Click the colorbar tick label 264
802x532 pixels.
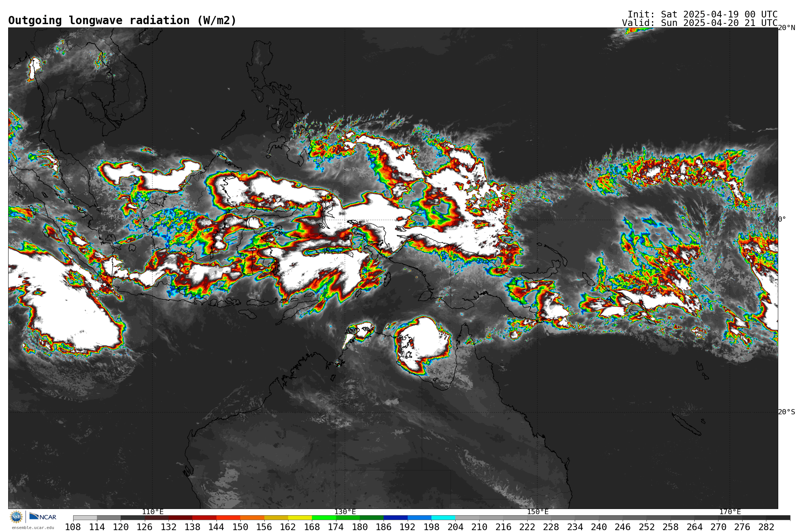pos(694,527)
